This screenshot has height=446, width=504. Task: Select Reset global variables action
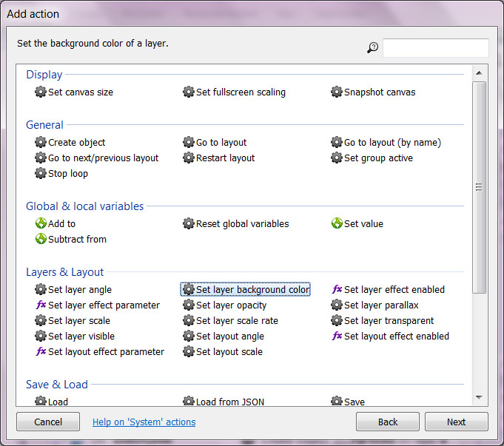coord(242,223)
